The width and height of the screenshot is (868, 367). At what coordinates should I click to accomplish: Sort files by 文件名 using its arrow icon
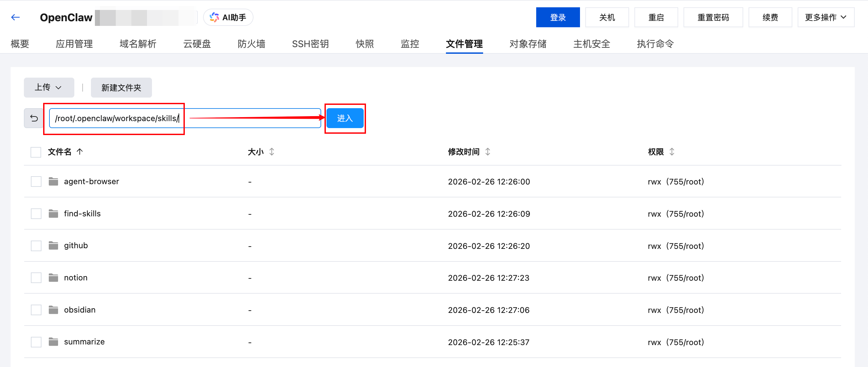[80, 152]
